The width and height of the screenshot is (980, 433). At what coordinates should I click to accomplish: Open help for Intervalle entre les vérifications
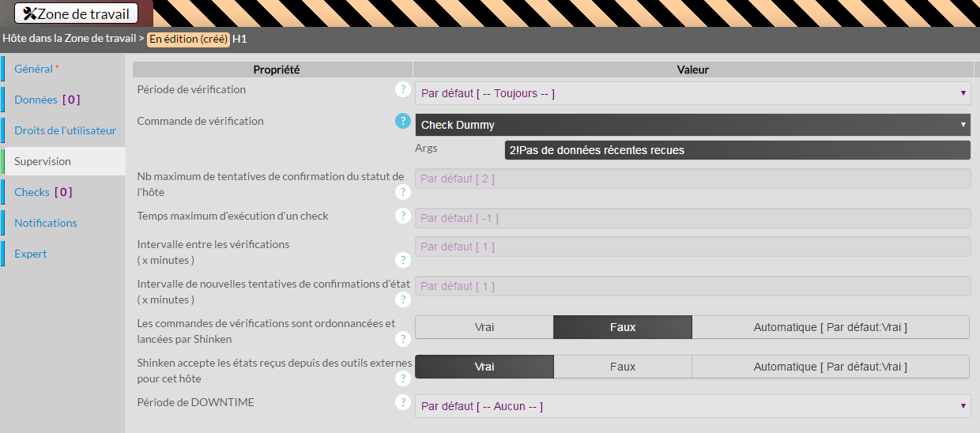pyautogui.click(x=403, y=260)
